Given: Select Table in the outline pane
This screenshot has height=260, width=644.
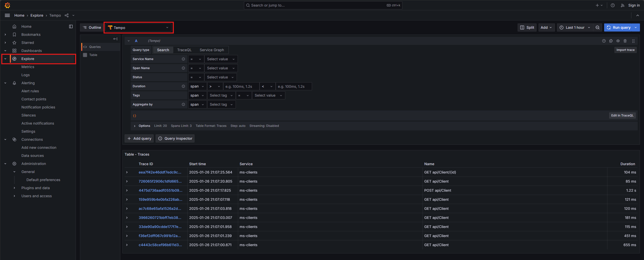Looking at the screenshot, I should (x=101, y=55).
